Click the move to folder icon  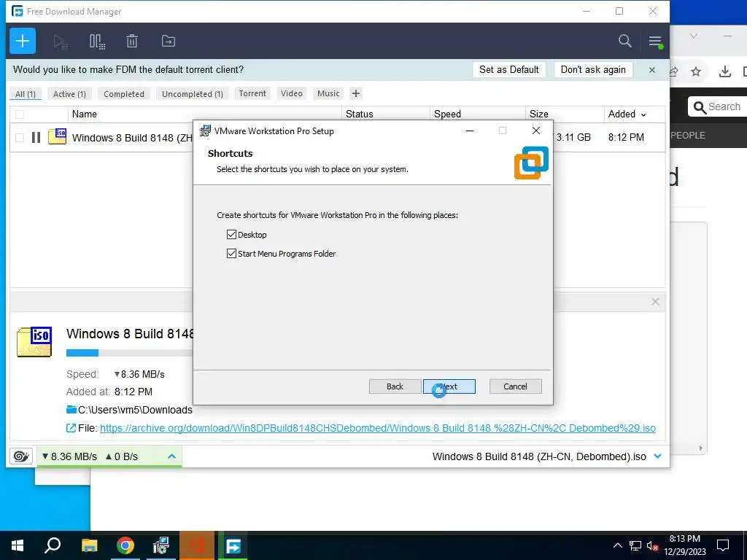click(169, 41)
